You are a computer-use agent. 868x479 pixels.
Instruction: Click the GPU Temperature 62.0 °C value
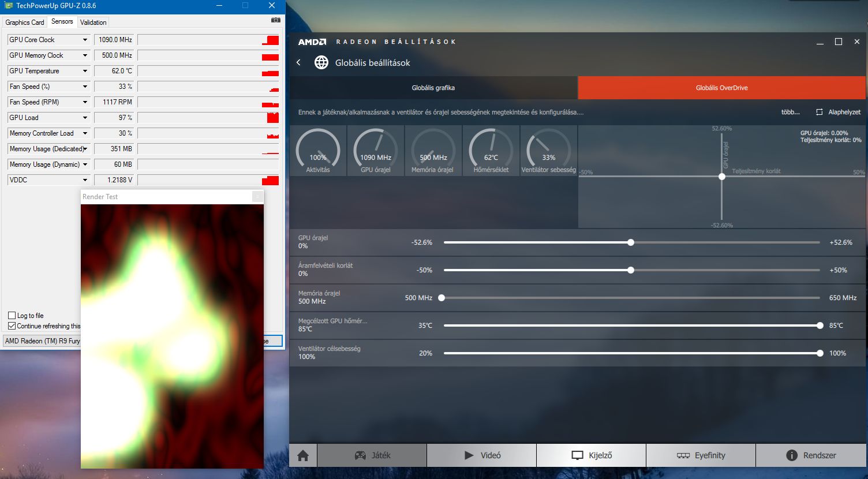point(114,71)
